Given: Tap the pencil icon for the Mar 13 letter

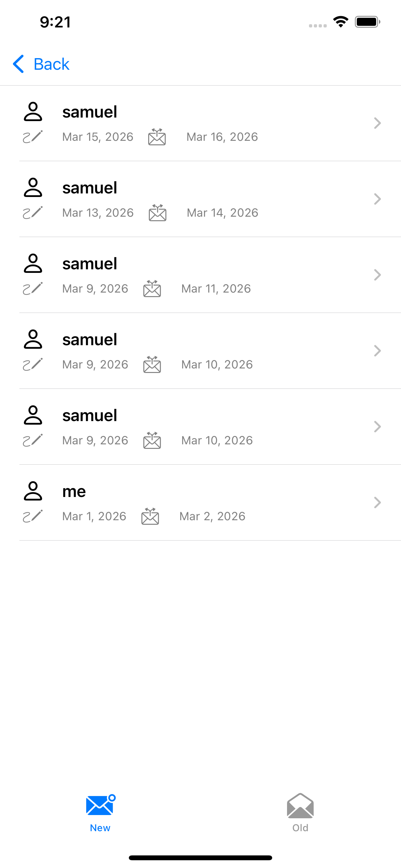Looking at the screenshot, I should 33,212.
